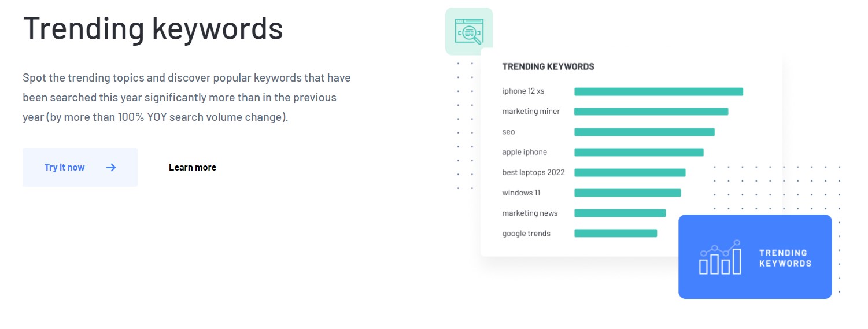Click the bar next to windows 11
Screen dimensions: 868x329
click(627, 193)
